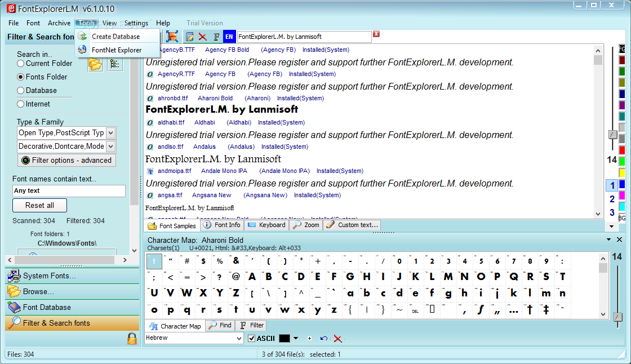Click the Filter options - advanced button
This screenshot has height=364, width=631.
pos(67,160)
